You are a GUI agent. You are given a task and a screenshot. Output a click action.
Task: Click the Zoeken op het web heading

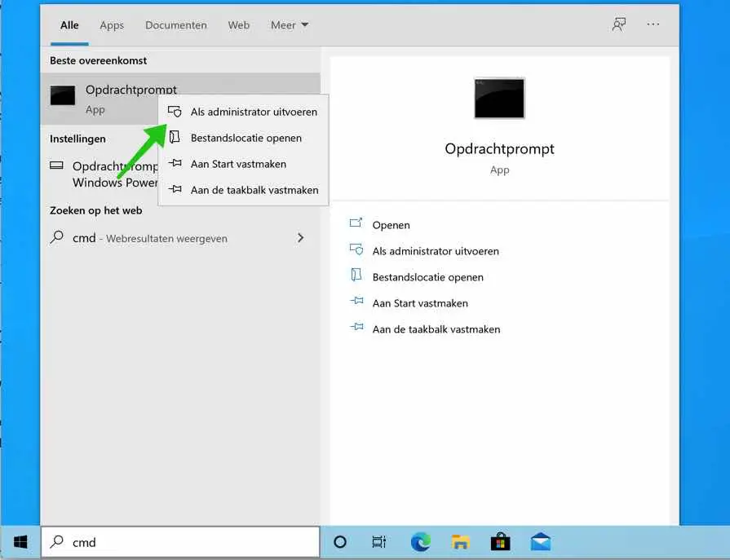point(96,210)
